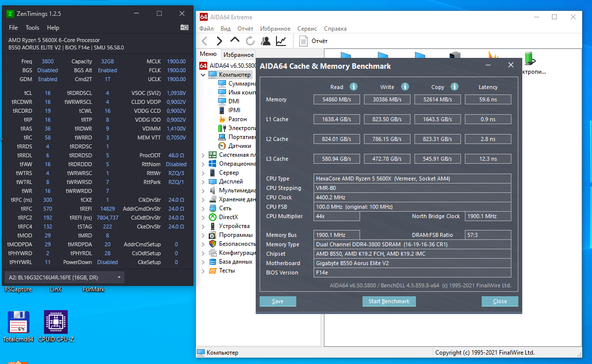Viewport: 592px width, 364px height.
Task: Open Totalcmd64 desktop shortcut
Action: click(18, 326)
